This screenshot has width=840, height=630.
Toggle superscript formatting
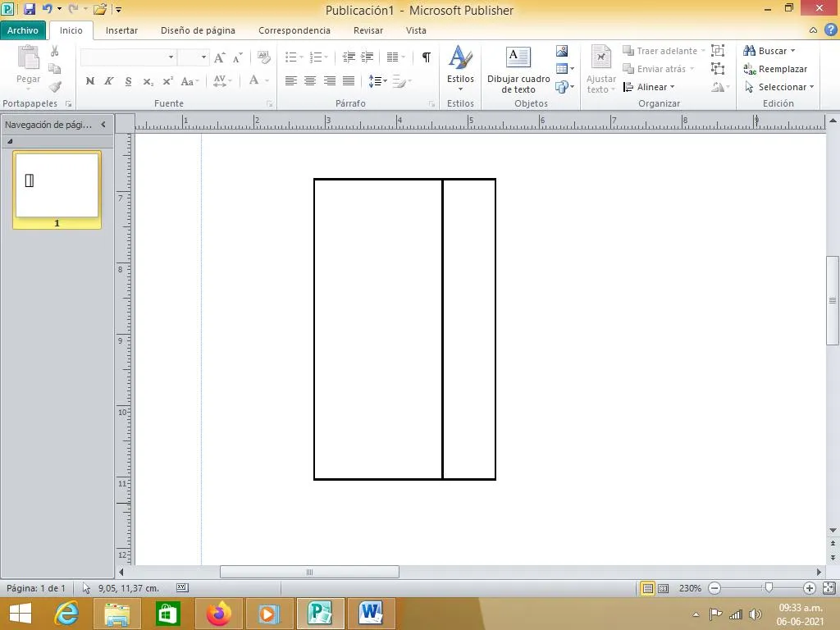(167, 81)
